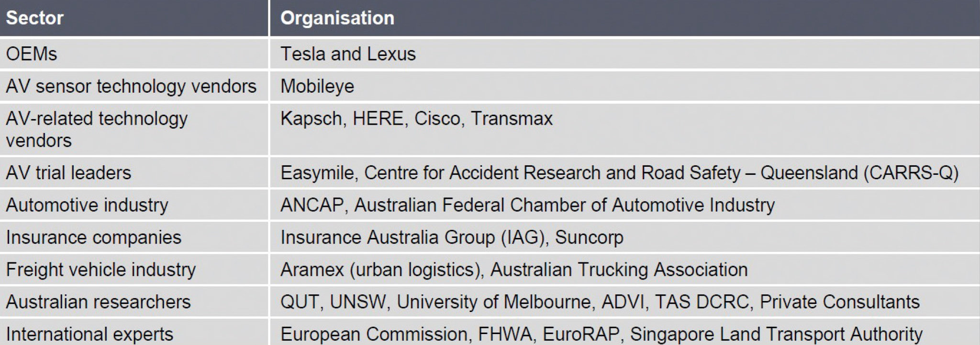The width and height of the screenshot is (980, 345).
Task: Click the Insurance companies cell
Action: (134, 237)
